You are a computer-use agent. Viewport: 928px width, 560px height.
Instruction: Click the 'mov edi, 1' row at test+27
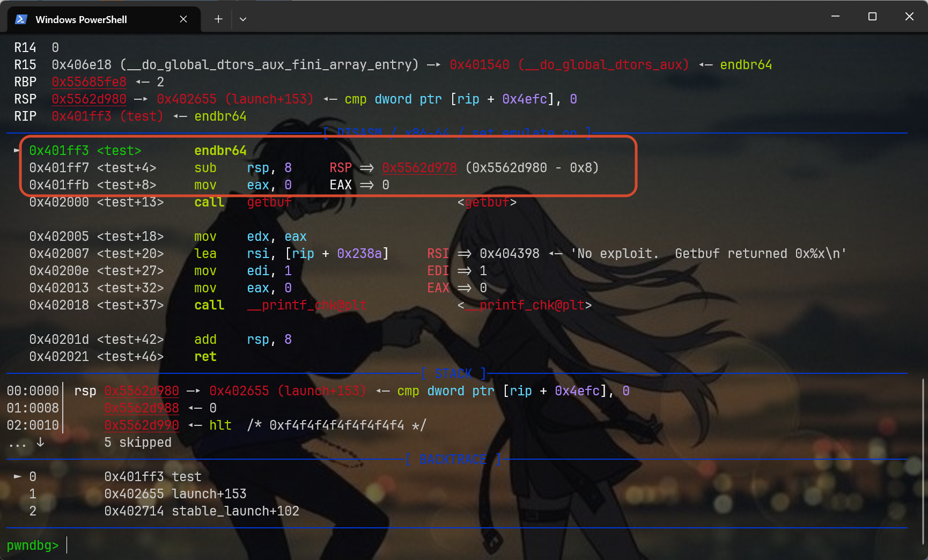(258, 271)
